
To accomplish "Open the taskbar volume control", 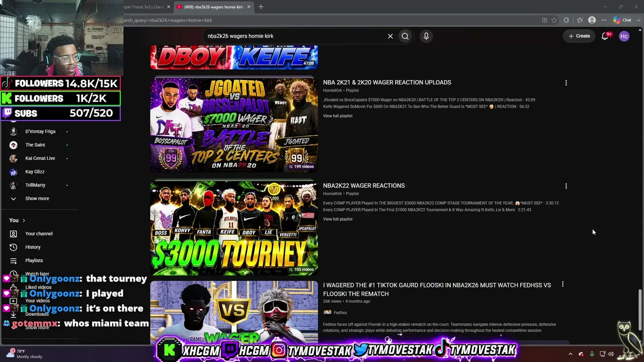I will tap(611, 354).
